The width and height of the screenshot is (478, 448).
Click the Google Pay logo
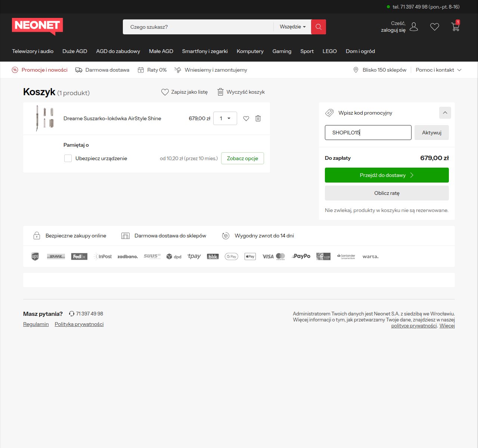pyautogui.click(x=232, y=256)
